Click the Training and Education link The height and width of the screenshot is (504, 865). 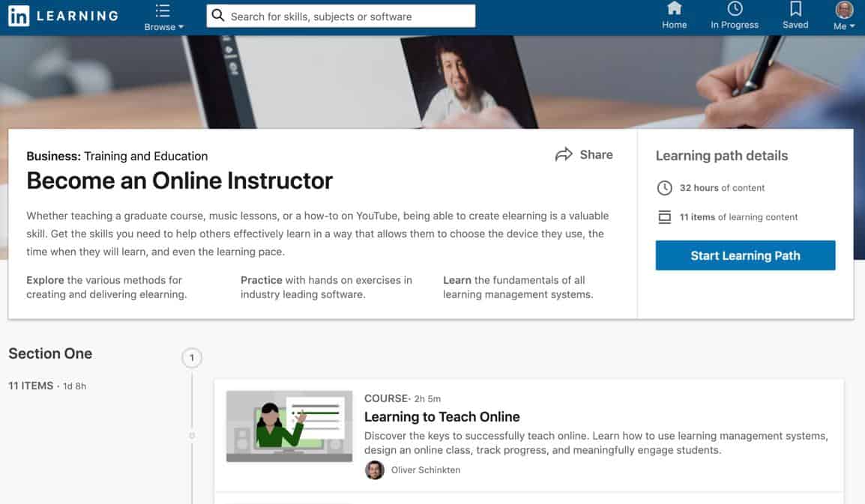tap(146, 157)
